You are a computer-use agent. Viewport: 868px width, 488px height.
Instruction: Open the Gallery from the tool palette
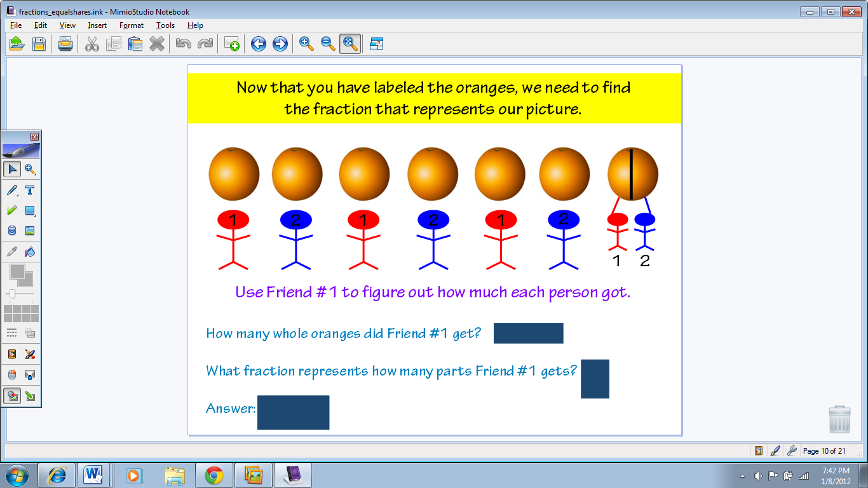[12, 354]
